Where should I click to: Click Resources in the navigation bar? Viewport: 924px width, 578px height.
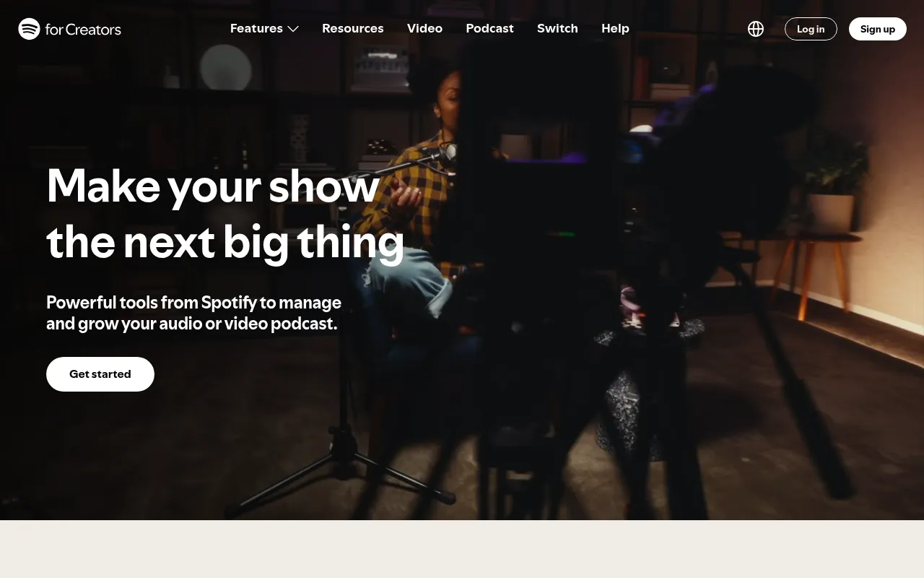pos(353,28)
